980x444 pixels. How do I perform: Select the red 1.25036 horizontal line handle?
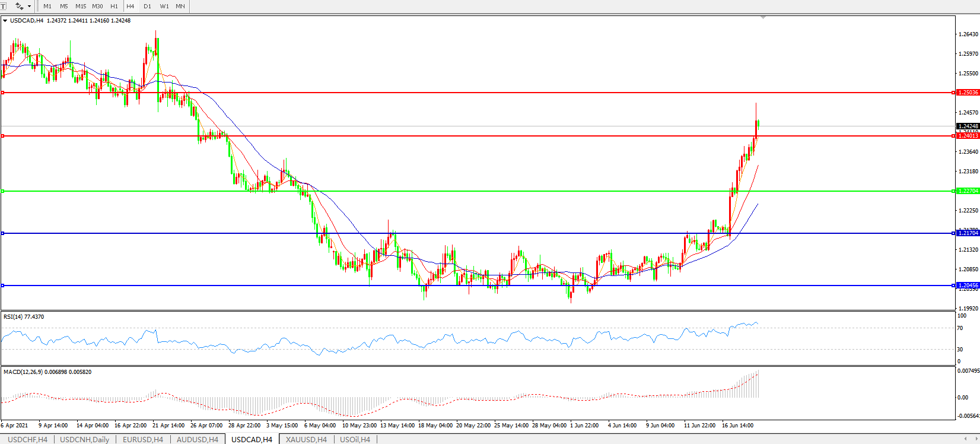tap(3, 93)
